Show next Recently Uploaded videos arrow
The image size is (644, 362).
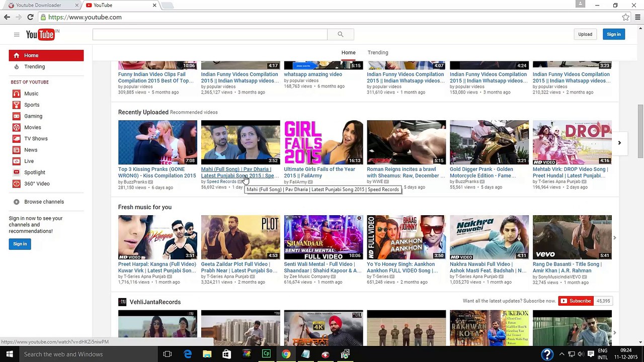tap(619, 143)
